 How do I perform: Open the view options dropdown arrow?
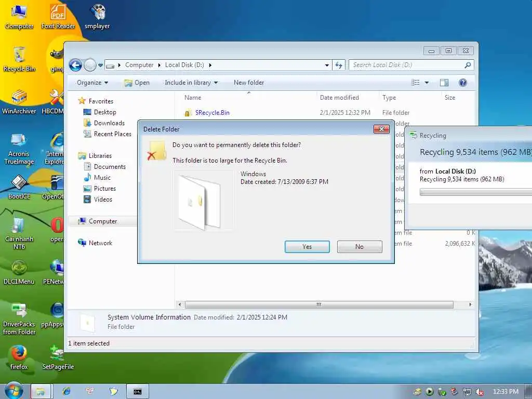pyautogui.click(x=427, y=83)
